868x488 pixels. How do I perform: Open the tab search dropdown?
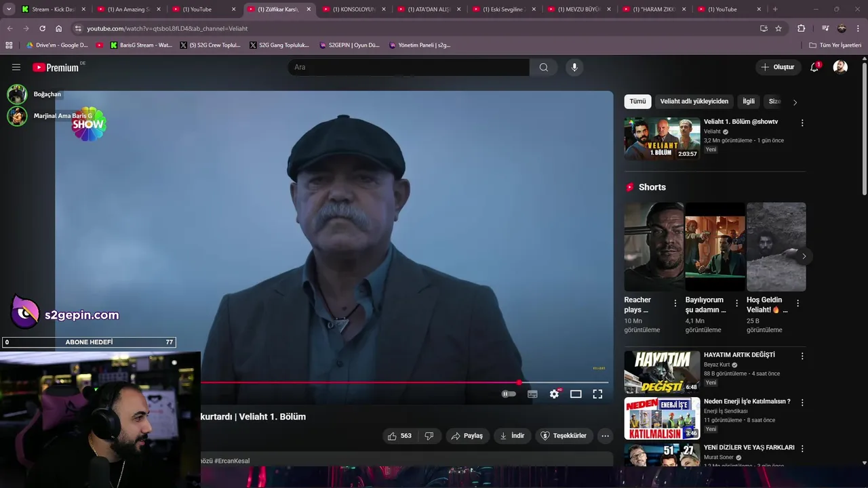[9, 9]
